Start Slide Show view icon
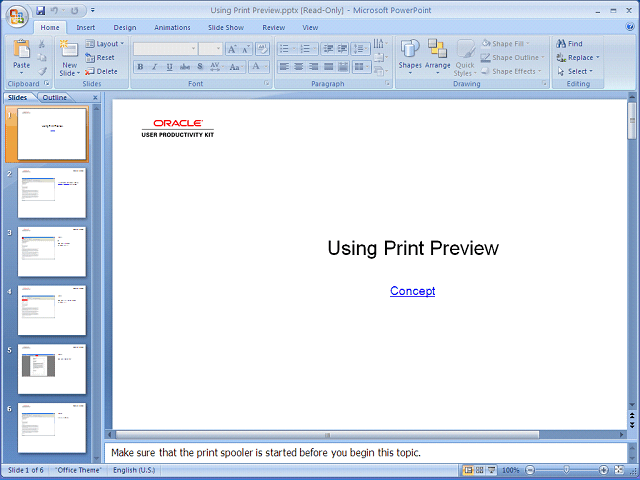Image resolution: width=640 pixels, height=480 pixels. (492, 470)
